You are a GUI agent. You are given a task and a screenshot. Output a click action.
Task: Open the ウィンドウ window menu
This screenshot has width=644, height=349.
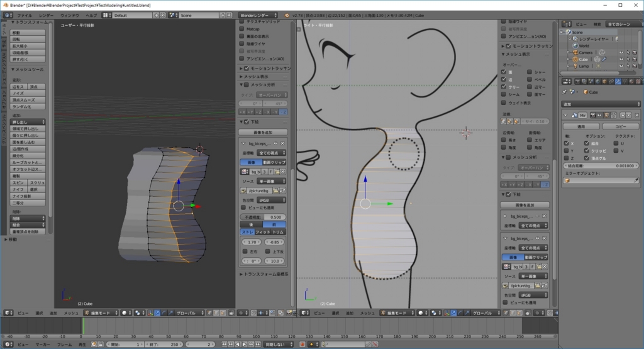pyautogui.click(x=69, y=15)
